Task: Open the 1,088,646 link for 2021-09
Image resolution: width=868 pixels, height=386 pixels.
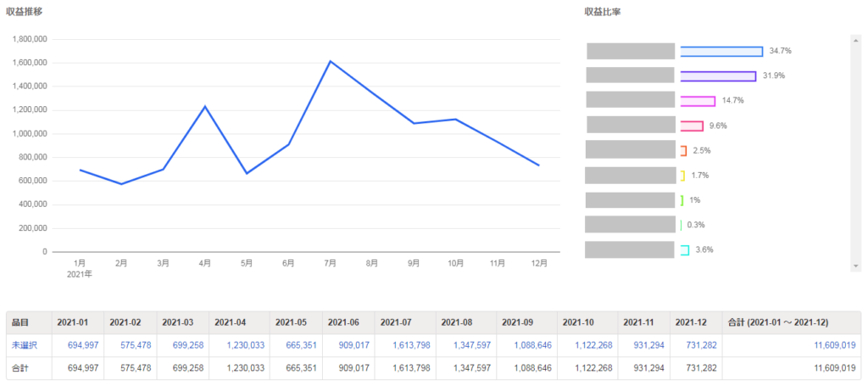Action: tap(532, 345)
